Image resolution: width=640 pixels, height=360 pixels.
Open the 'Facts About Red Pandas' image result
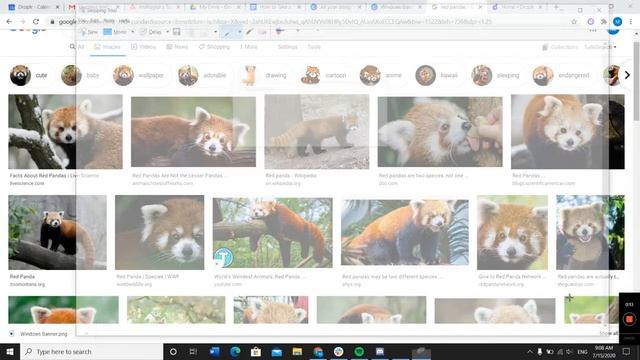65,131
